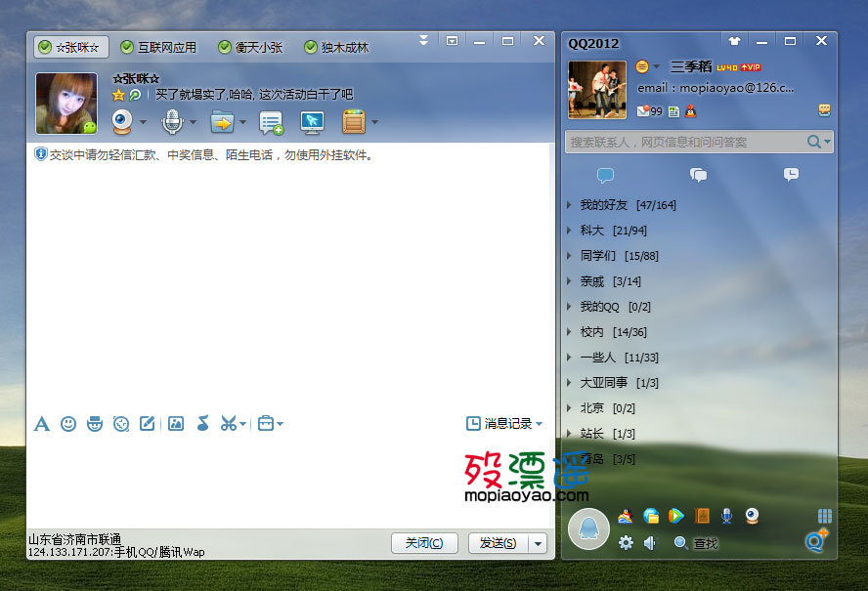Click the 发送(S) send button

pos(499,543)
